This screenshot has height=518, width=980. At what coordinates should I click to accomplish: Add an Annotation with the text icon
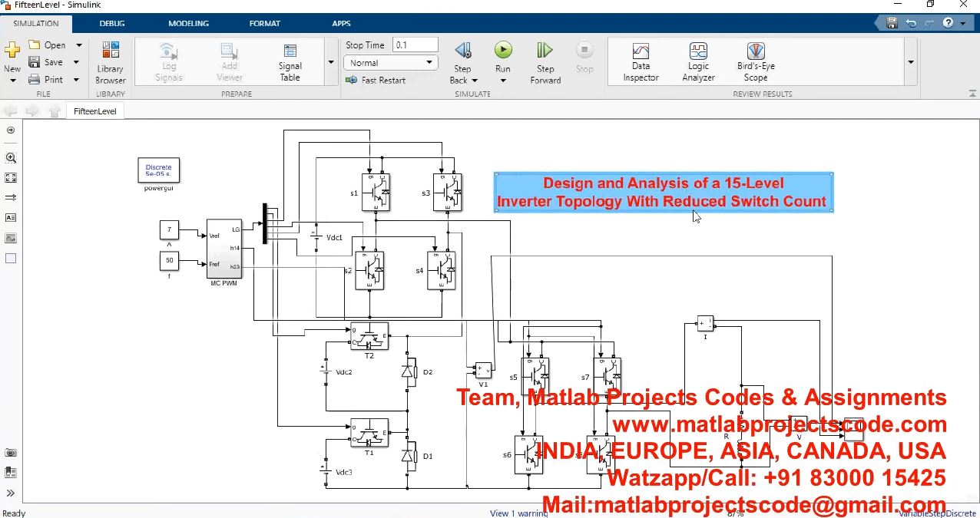tap(11, 218)
